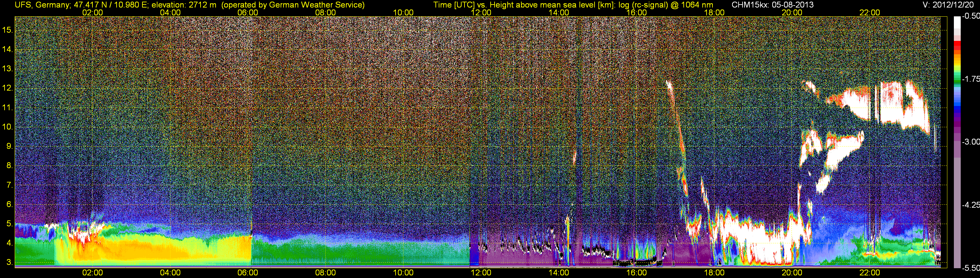Click the 22:00 label on the top time axis

(870, 12)
